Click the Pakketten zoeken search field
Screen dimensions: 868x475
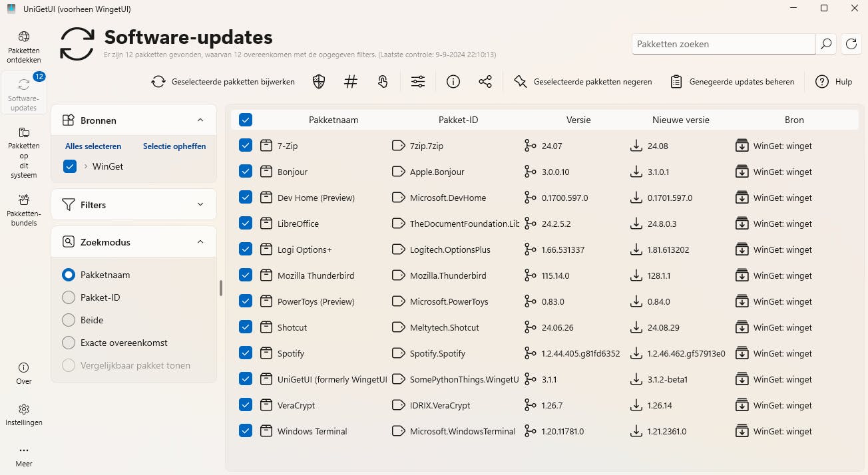pyautogui.click(x=724, y=44)
